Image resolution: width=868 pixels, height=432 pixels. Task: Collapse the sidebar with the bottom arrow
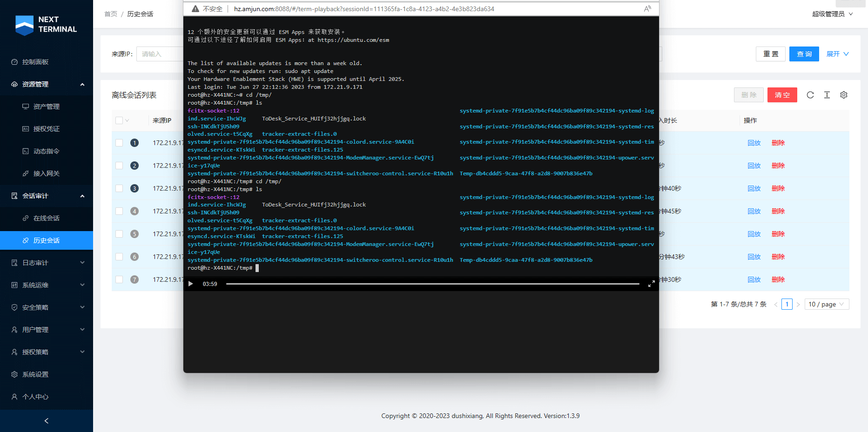[47, 421]
